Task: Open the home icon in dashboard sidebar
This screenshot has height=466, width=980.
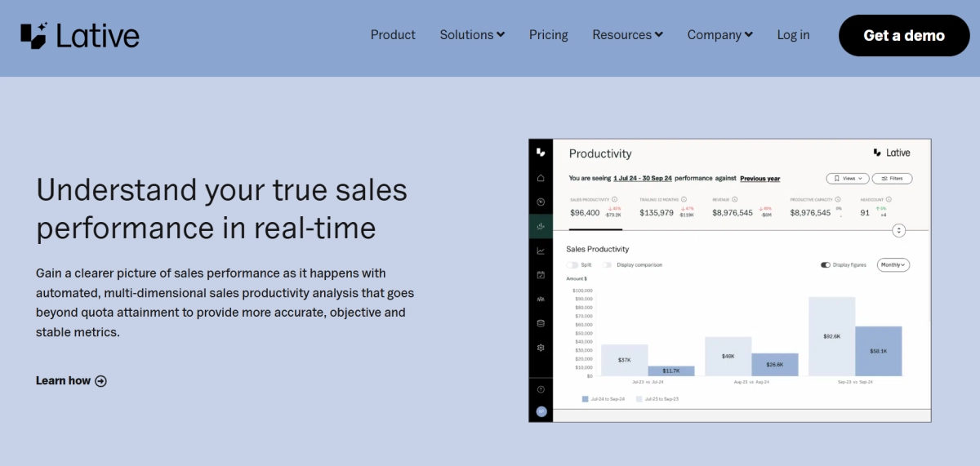Action: coord(541,178)
